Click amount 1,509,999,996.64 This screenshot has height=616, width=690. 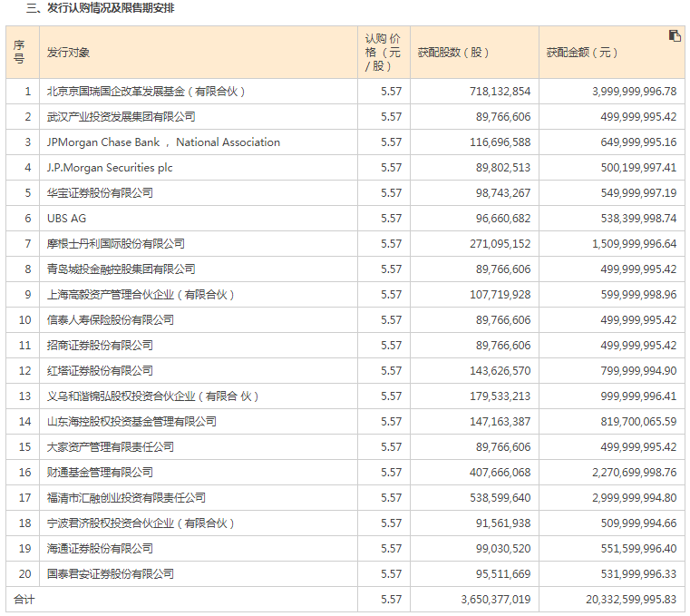(634, 244)
